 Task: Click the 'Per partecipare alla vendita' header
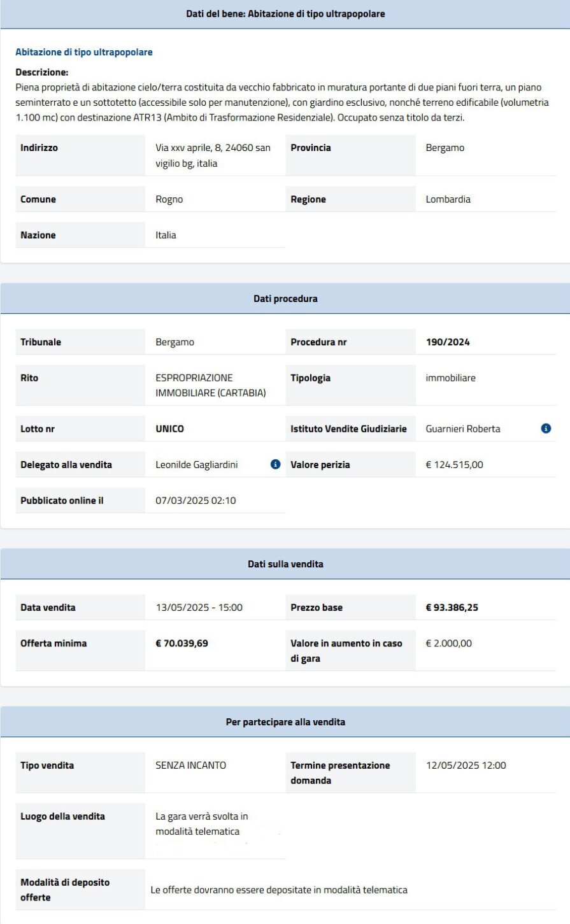pyautogui.click(x=285, y=722)
